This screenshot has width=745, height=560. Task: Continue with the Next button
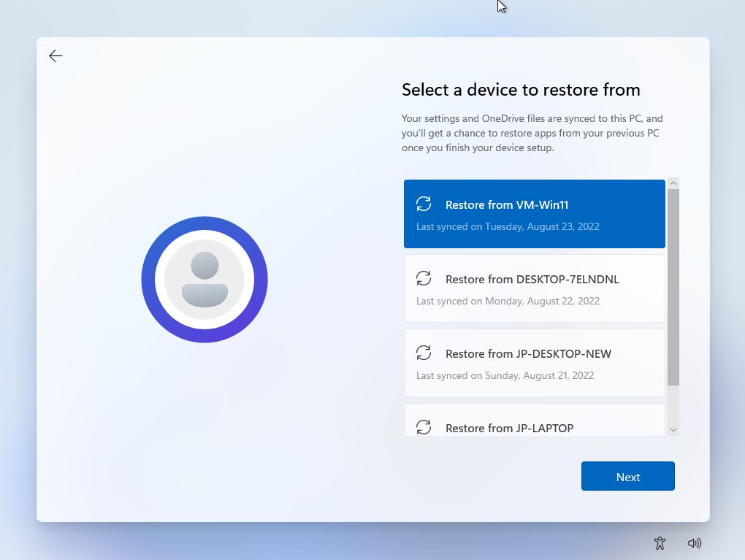[x=627, y=476]
